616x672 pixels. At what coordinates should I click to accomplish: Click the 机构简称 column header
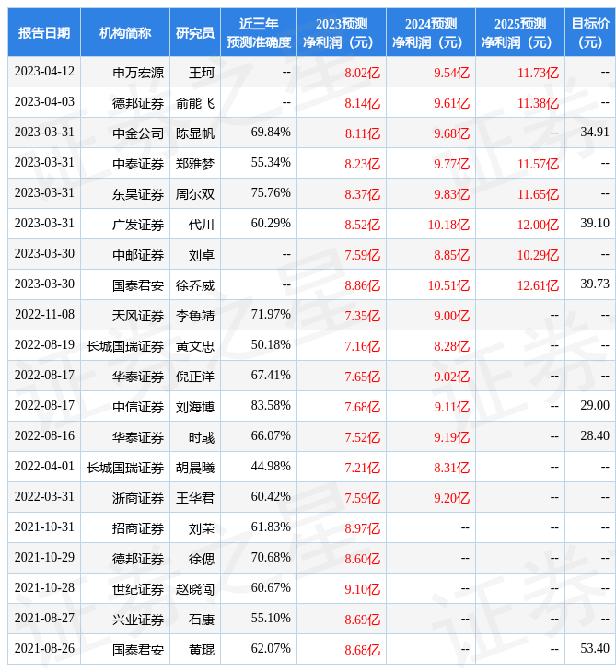124,33
